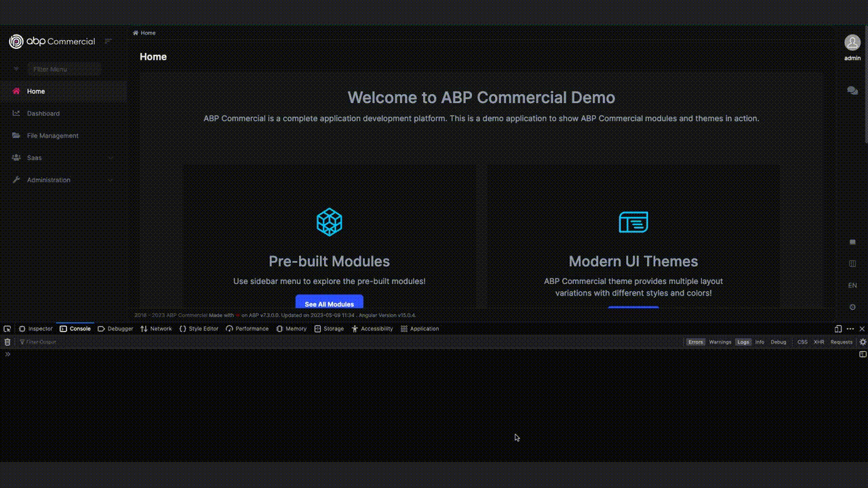The height and width of the screenshot is (488, 868).
Task: Open the Dashboard menu item
Action: pos(43,114)
